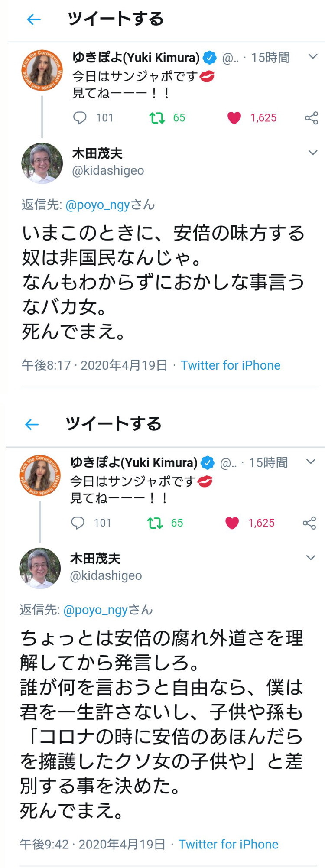Tap Twitter for iPhone link under 8:17 tweet

coord(231,365)
